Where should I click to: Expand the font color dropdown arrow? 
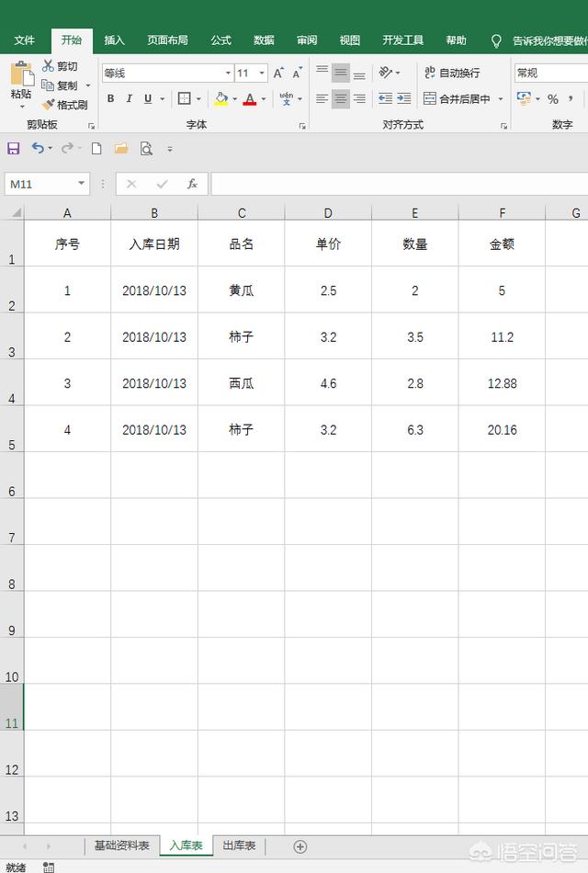[264, 99]
